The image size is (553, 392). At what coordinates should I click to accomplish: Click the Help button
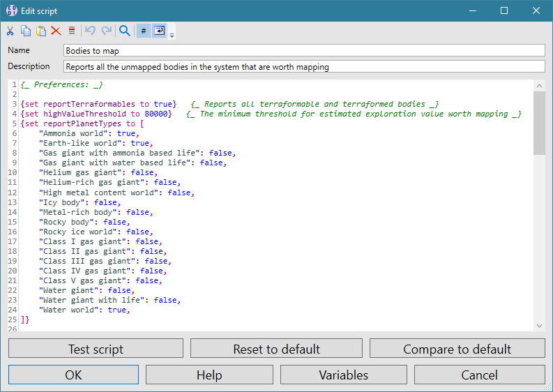pyautogui.click(x=209, y=375)
